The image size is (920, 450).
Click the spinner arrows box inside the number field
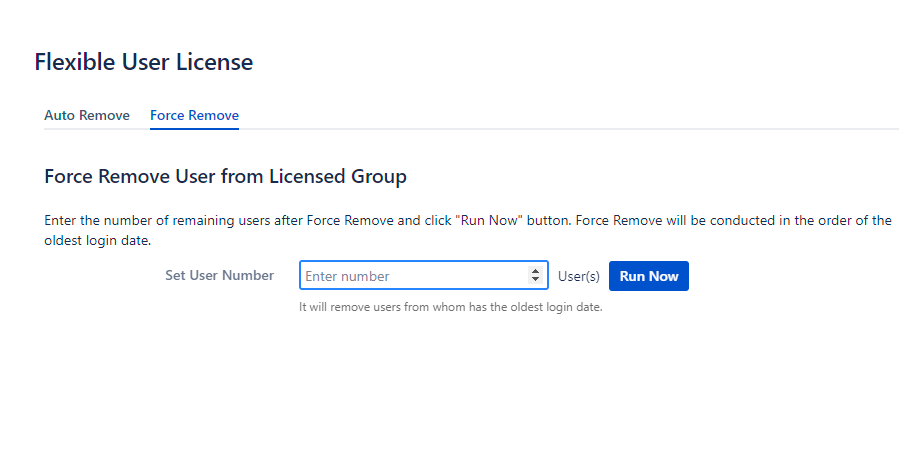(x=535, y=275)
